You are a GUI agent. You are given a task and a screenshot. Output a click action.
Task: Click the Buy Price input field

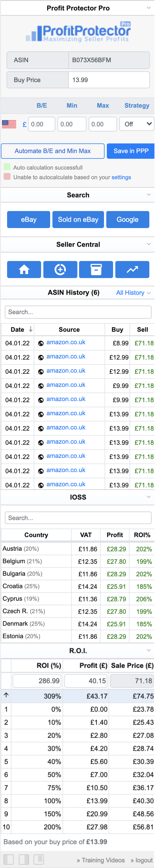109,80
